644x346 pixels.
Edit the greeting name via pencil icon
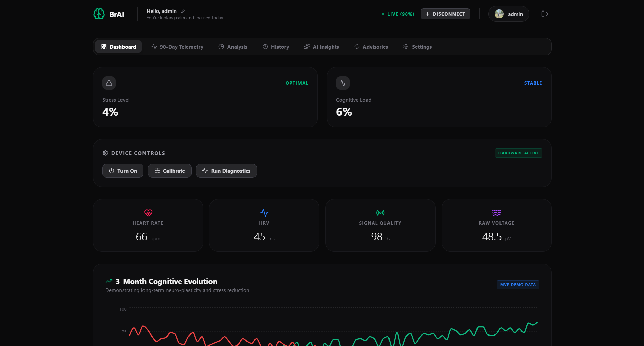tap(183, 11)
